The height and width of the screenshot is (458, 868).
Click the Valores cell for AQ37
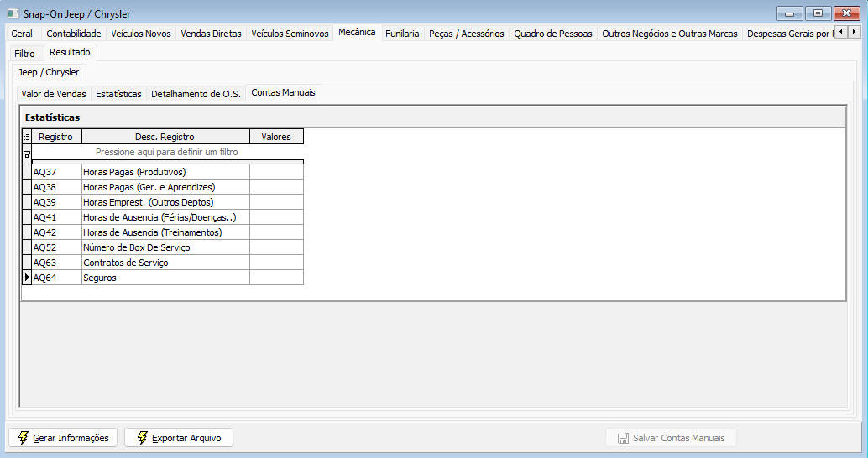(276, 172)
